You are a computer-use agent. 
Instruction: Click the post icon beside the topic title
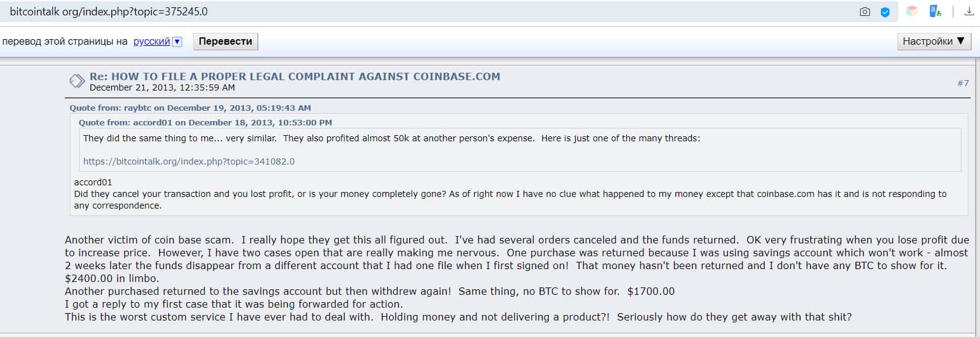coord(77,81)
